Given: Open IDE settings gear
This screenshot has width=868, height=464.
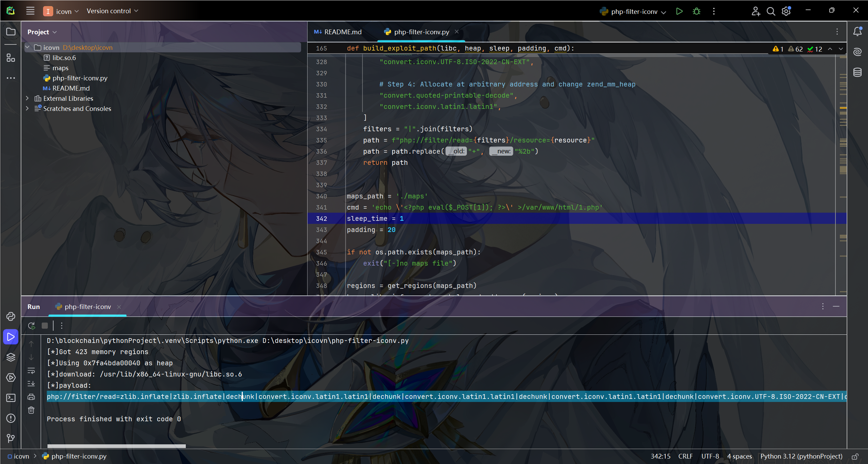Looking at the screenshot, I should pyautogui.click(x=786, y=11).
